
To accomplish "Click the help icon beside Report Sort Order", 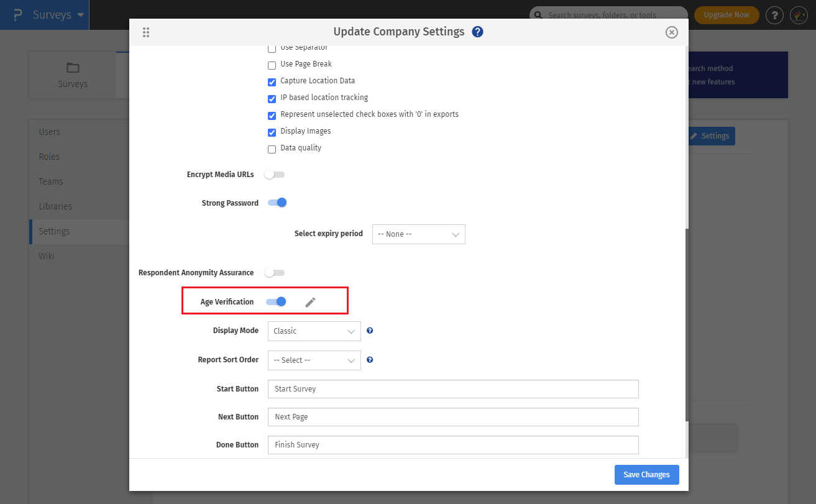I will click(370, 360).
